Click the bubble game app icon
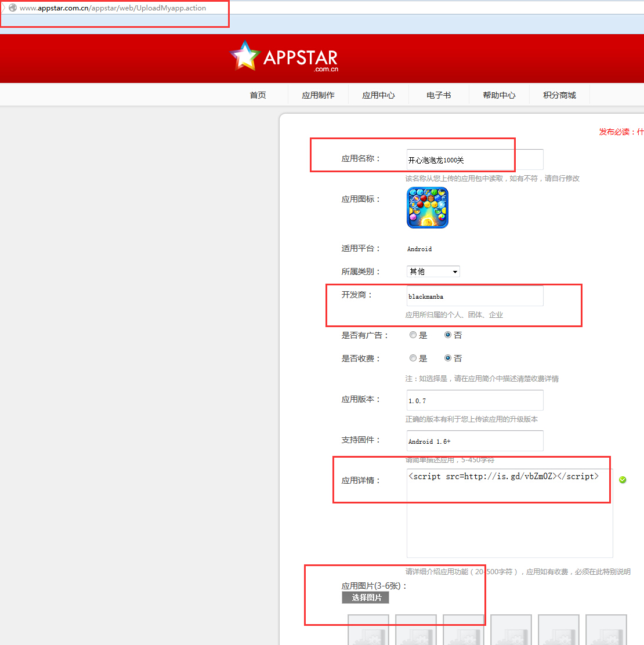The height and width of the screenshot is (645, 644). [427, 207]
